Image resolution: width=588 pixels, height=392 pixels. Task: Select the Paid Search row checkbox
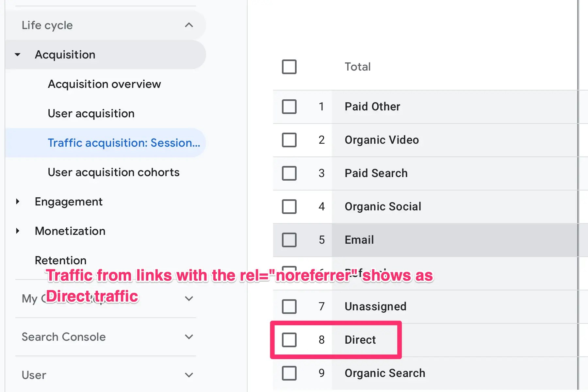tap(289, 173)
